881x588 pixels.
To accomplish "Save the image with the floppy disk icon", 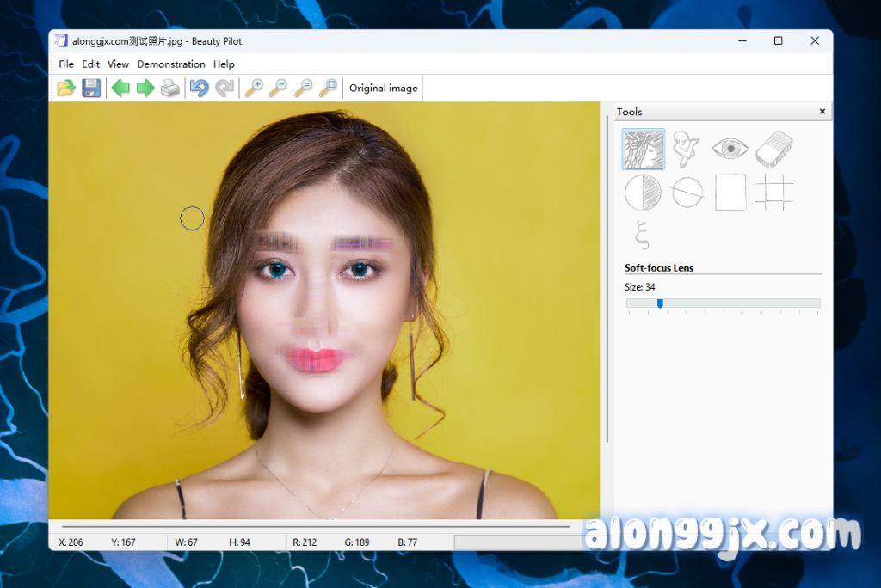I will tap(91, 88).
